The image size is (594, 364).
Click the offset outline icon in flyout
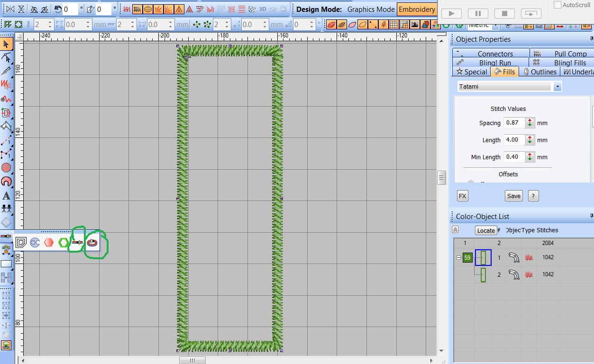pyautogui.click(x=20, y=243)
